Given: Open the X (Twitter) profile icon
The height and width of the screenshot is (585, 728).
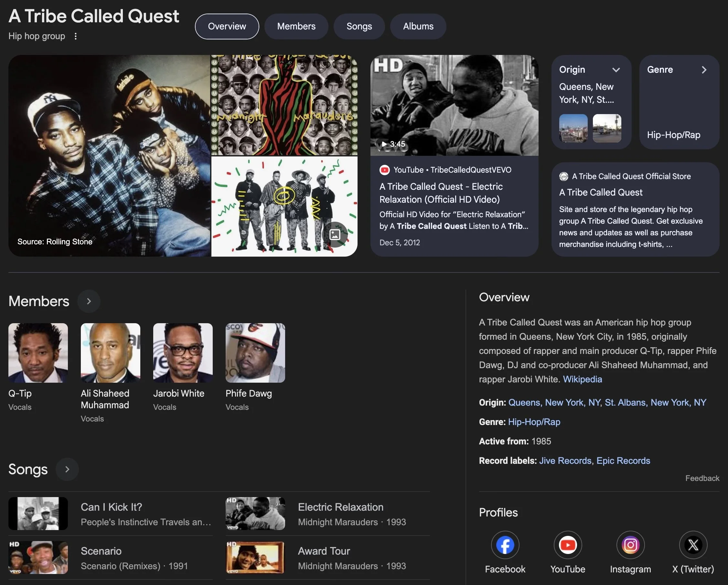Looking at the screenshot, I should coord(693,545).
